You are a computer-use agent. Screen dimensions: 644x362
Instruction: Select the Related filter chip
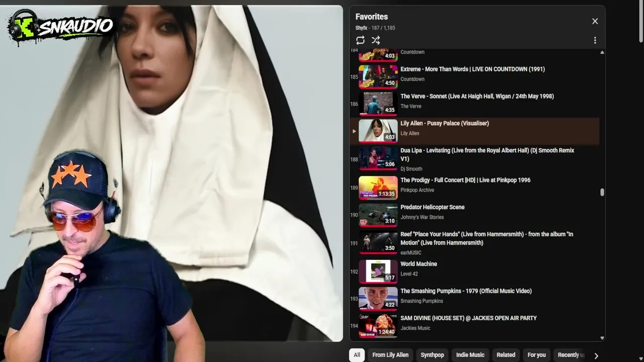pyautogui.click(x=506, y=355)
